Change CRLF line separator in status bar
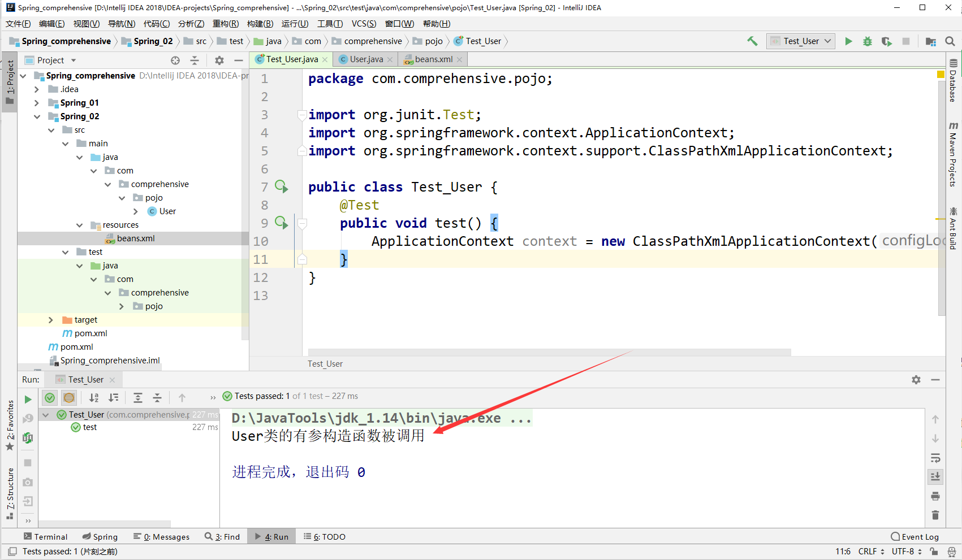 871,552
